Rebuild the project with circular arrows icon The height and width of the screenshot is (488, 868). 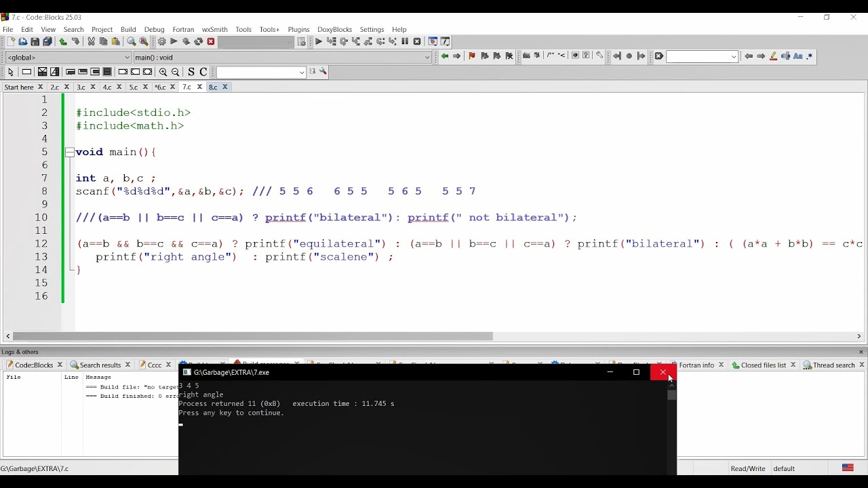pos(198,42)
